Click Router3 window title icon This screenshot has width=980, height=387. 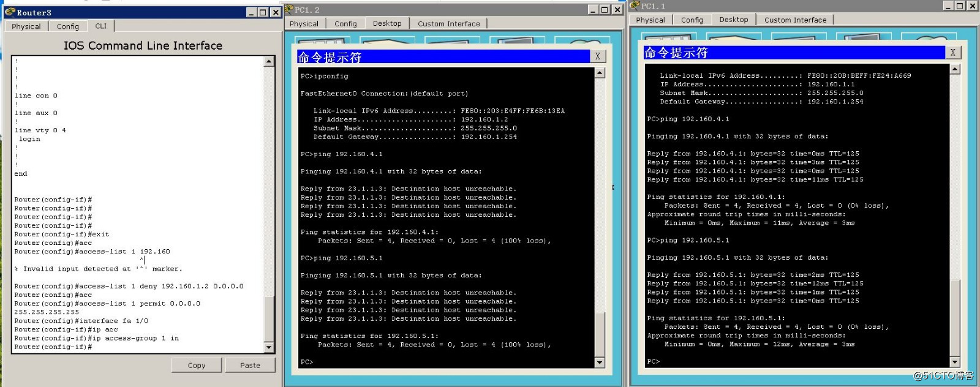9,12
